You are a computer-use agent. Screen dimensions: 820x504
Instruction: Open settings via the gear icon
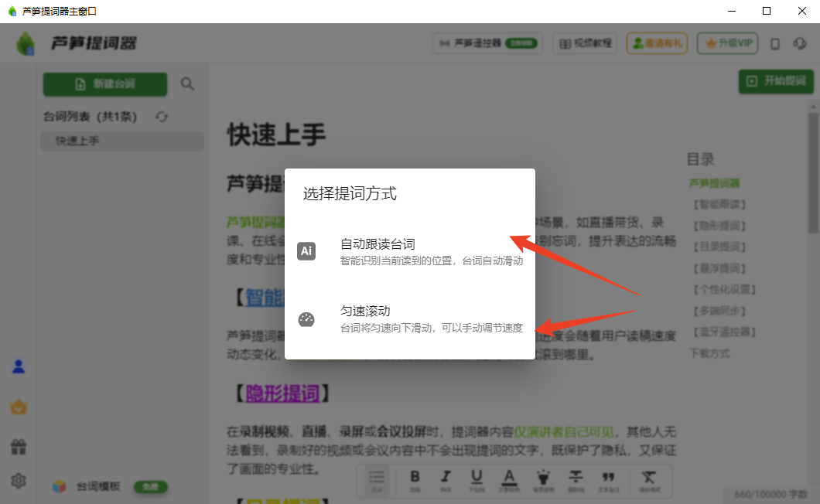click(x=19, y=481)
